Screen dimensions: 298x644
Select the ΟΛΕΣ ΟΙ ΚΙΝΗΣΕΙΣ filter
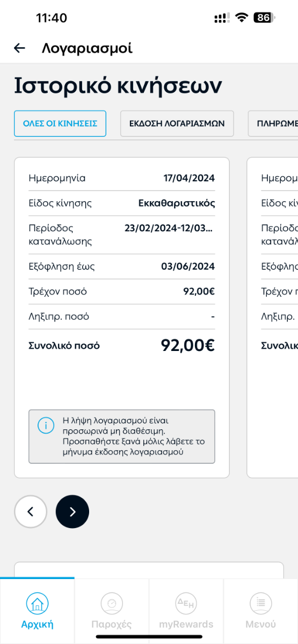pyautogui.click(x=60, y=123)
